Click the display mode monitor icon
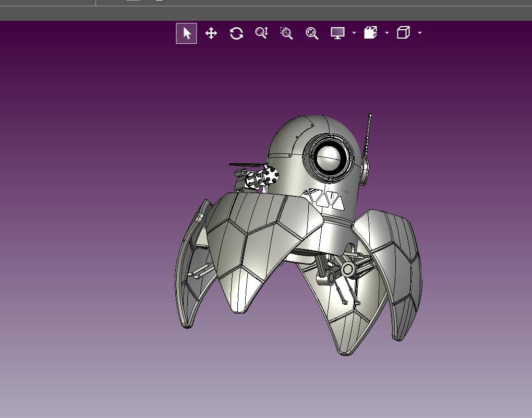Image resolution: width=532 pixels, height=418 pixels. point(337,33)
